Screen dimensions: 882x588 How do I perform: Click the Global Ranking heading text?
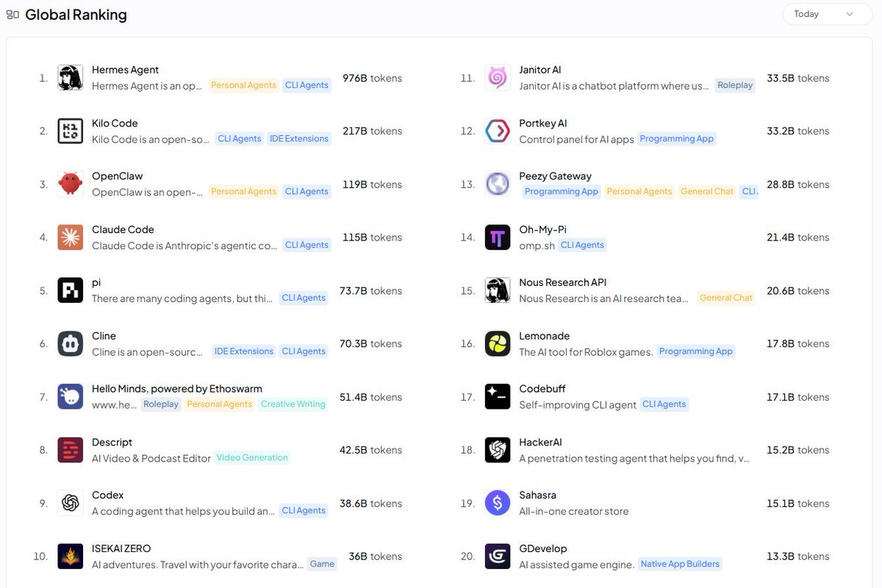tap(76, 15)
